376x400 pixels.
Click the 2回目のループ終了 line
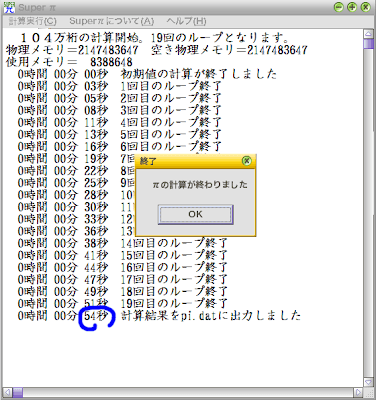tap(119, 98)
